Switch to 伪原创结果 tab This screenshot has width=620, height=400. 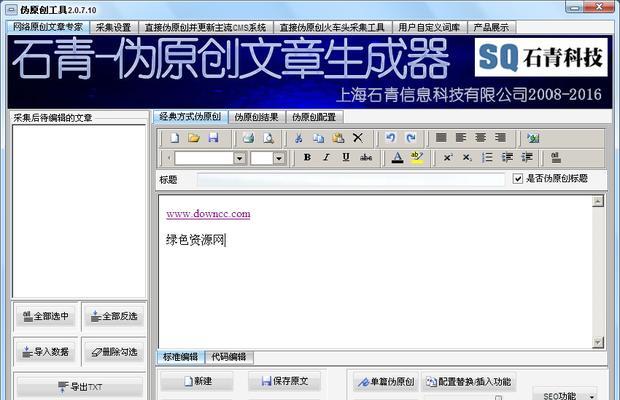pyautogui.click(x=257, y=117)
